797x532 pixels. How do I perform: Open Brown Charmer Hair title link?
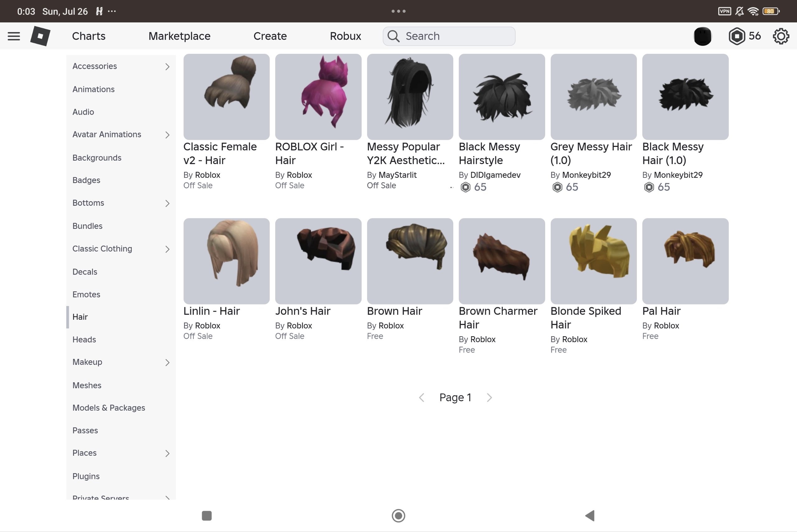tap(498, 318)
